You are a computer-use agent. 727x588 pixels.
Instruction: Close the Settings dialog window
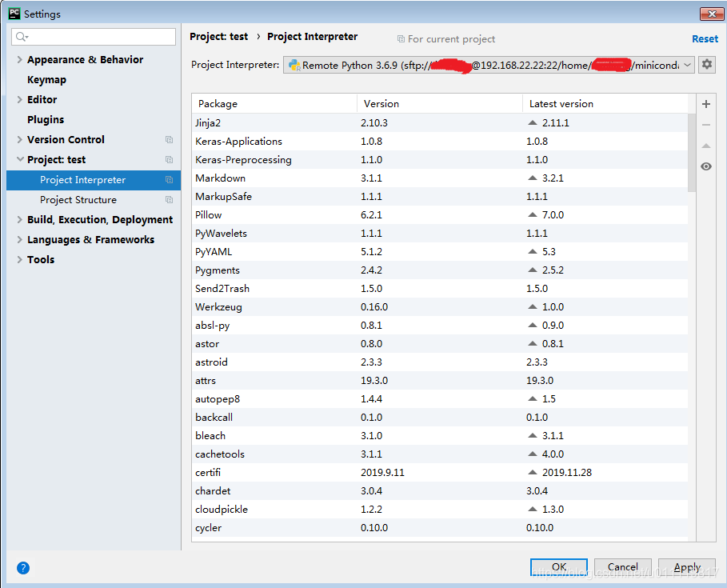pyautogui.click(x=711, y=14)
